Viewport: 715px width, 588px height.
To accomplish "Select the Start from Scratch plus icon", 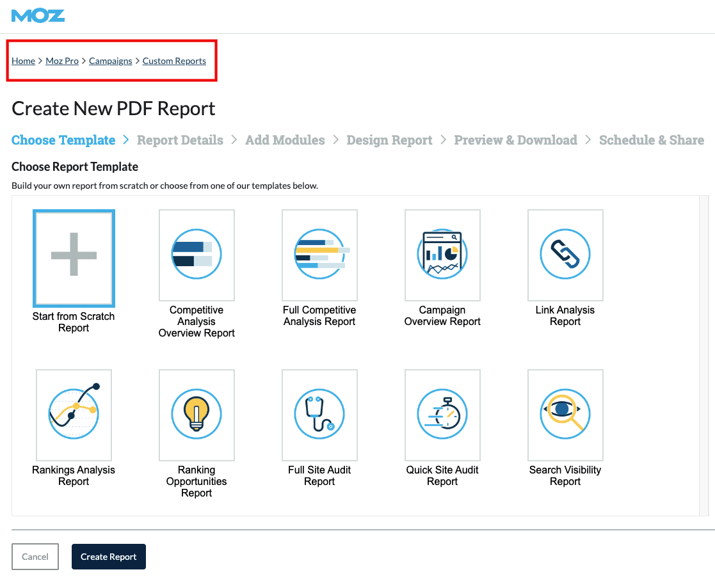I will 74,255.
